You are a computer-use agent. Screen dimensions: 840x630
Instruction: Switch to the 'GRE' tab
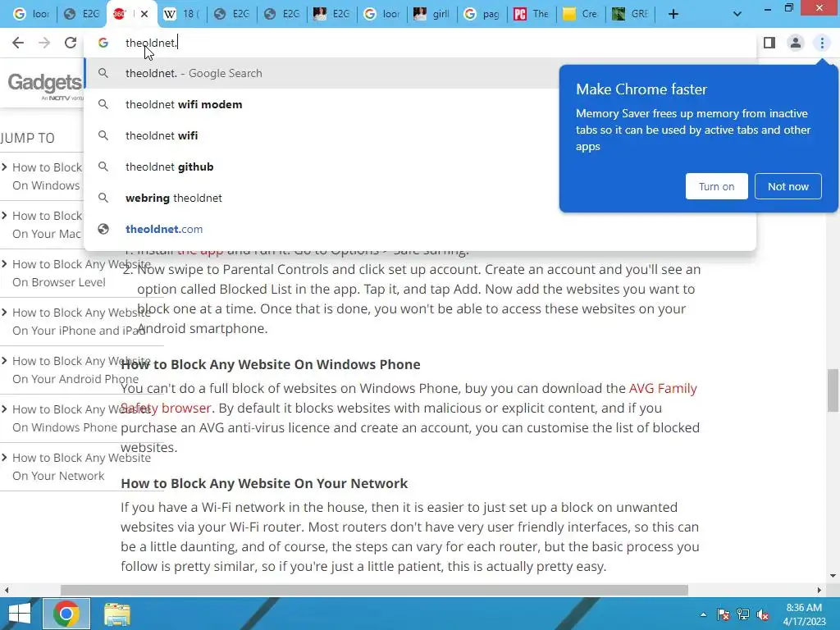coord(631,14)
